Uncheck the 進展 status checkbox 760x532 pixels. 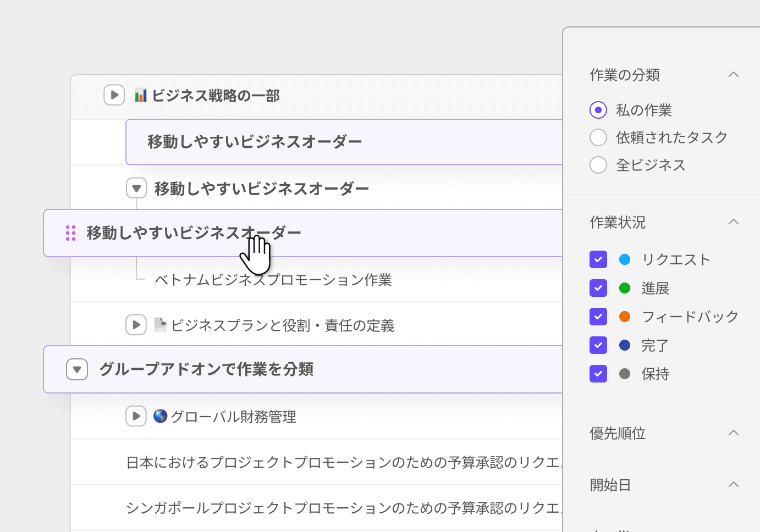coord(598,288)
